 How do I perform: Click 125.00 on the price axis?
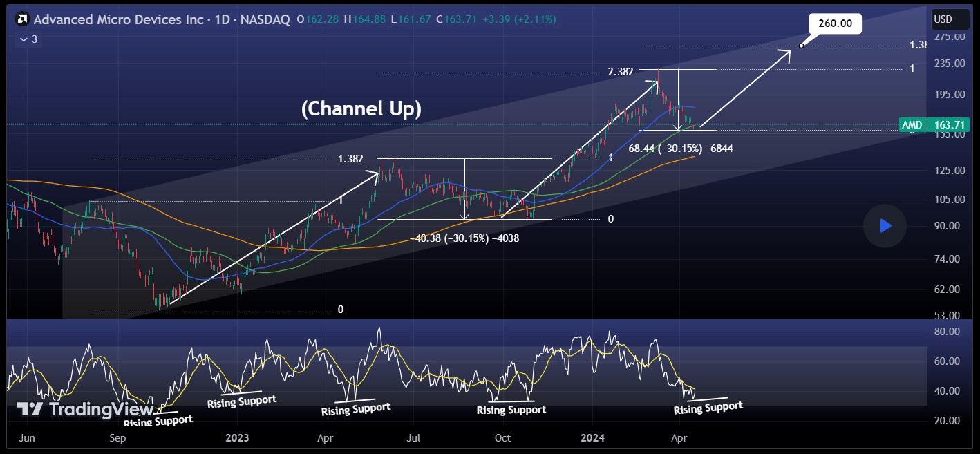pos(949,170)
